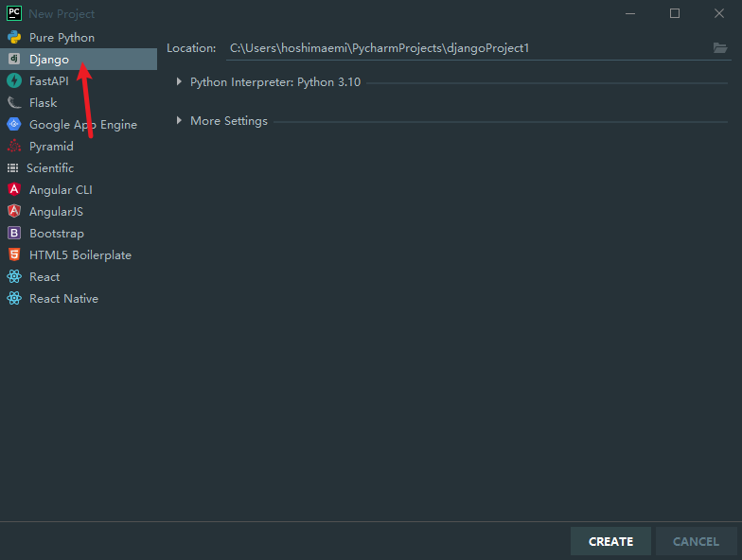This screenshot has width=742, height=560.
Task: Click the React Native atom icon
Action: pyautogui.click(x=14, y=298)
